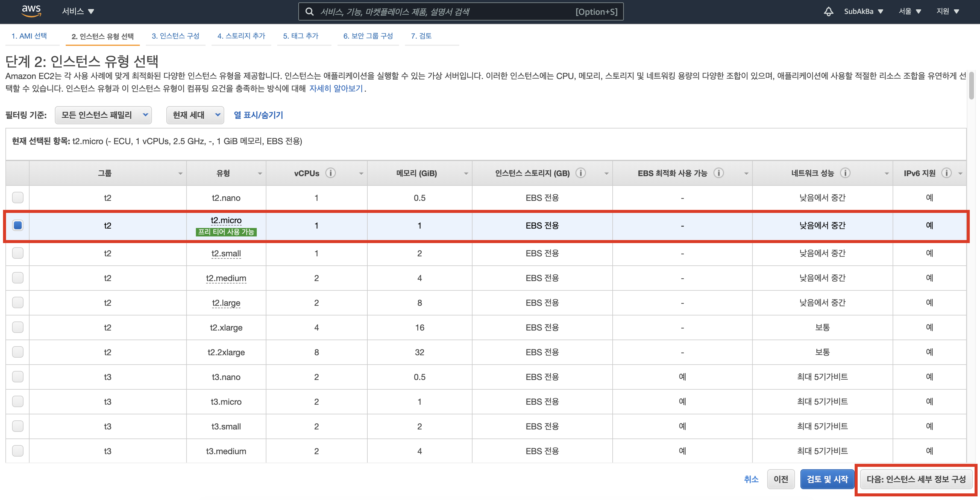Click the vCPUs info icon
Image resolution: width=980 pixels, height=500 pixels.
click(330, 173)
